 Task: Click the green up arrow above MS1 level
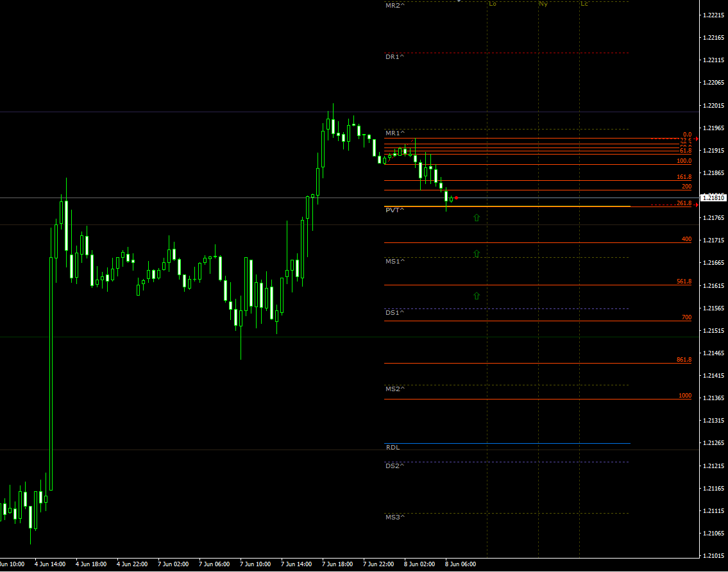(476, 254)
